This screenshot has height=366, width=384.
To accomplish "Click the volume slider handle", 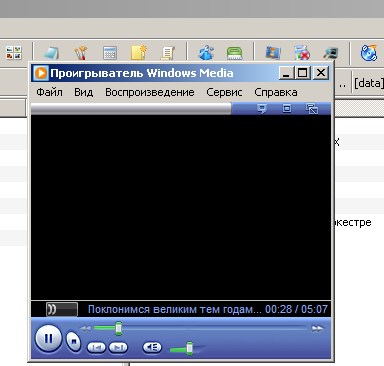I will [189, 348].
